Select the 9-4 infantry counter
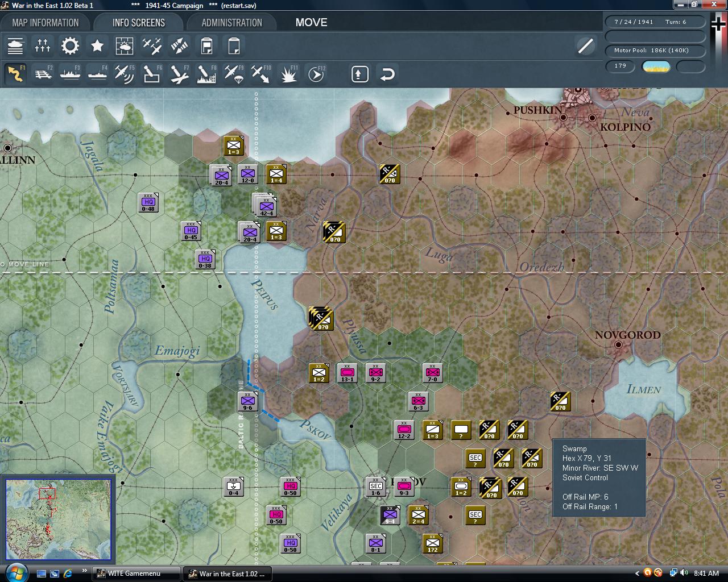This screenshot has height=582, width=728. point(390,515)
